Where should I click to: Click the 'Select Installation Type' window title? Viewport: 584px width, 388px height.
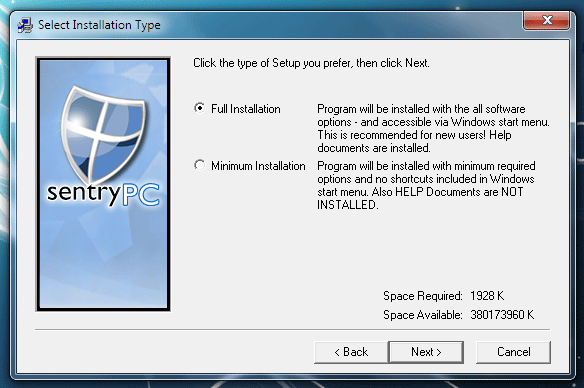tap(99, 25)
